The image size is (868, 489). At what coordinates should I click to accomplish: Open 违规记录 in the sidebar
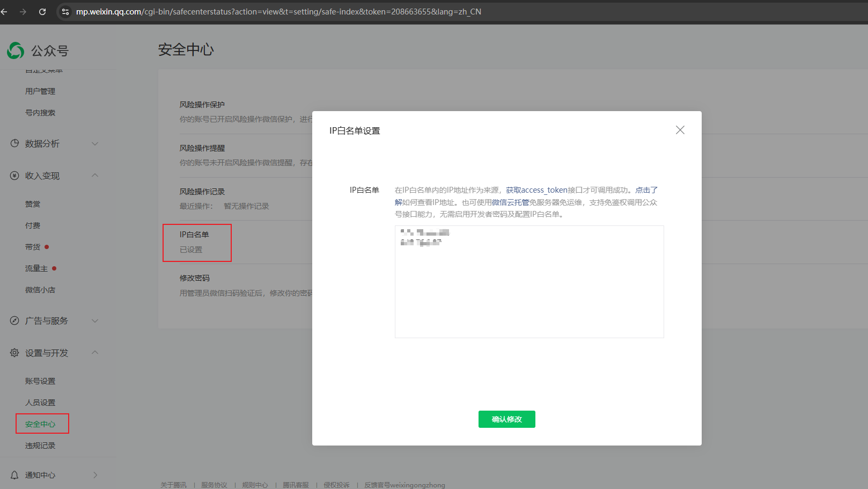(40, 446)
